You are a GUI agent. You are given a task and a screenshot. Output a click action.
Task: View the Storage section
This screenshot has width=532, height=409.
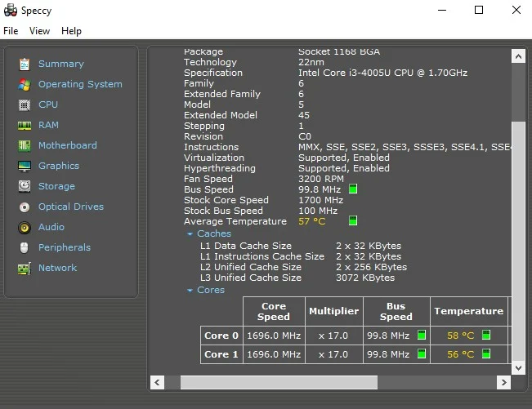(x=56, y=186)
